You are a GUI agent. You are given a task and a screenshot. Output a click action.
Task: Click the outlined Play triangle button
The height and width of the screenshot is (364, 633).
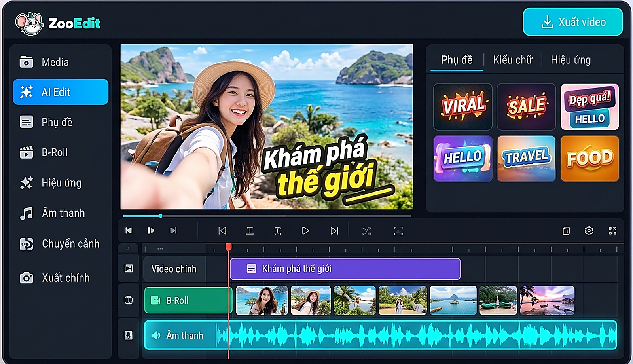pyautogui.click(x=305, y=231)
